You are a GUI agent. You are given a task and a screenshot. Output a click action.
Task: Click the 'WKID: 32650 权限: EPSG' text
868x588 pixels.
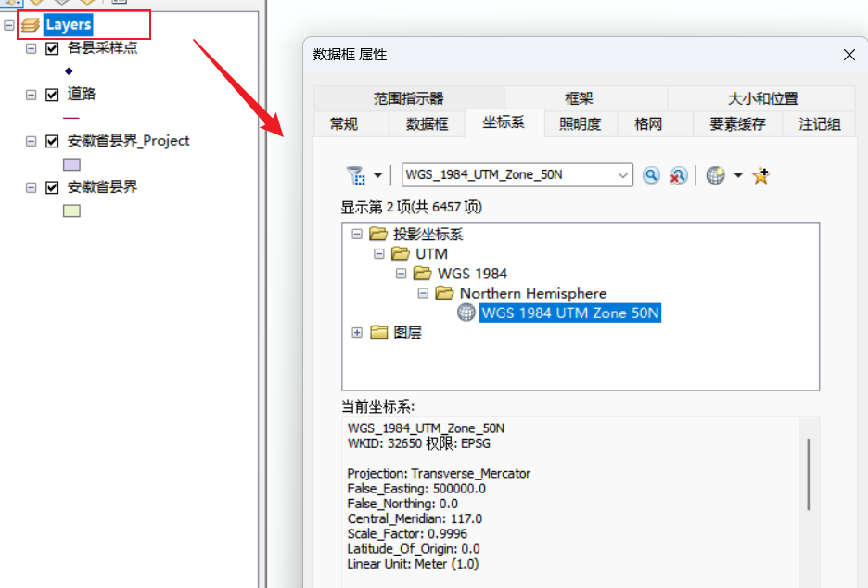pos(418,443)
